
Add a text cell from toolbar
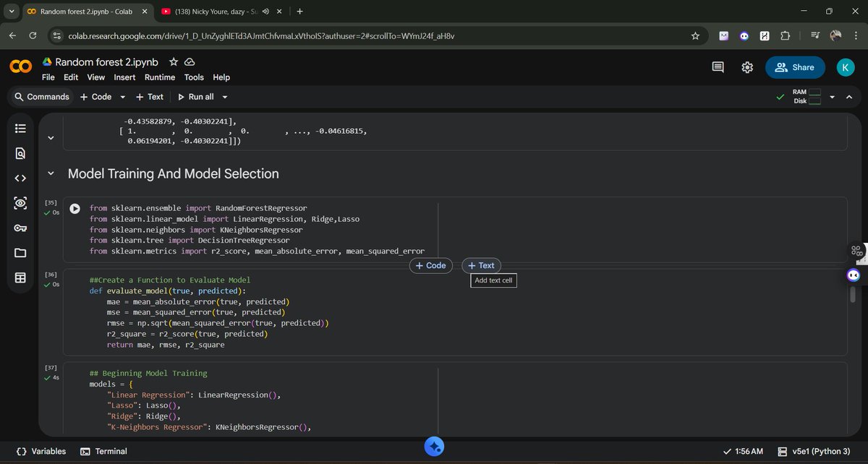point(150,97)
